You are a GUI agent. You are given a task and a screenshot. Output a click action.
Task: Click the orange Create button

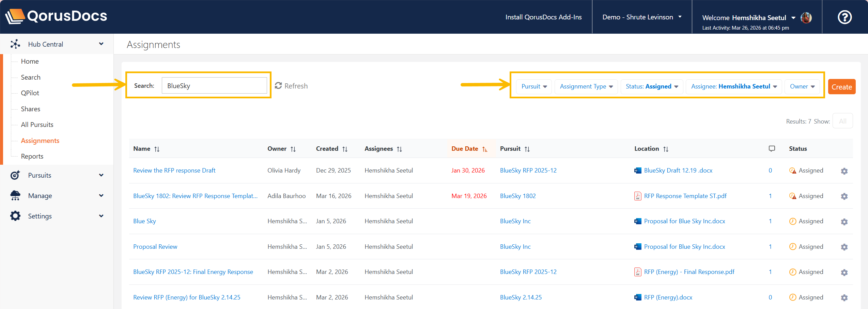click(841, 87)
